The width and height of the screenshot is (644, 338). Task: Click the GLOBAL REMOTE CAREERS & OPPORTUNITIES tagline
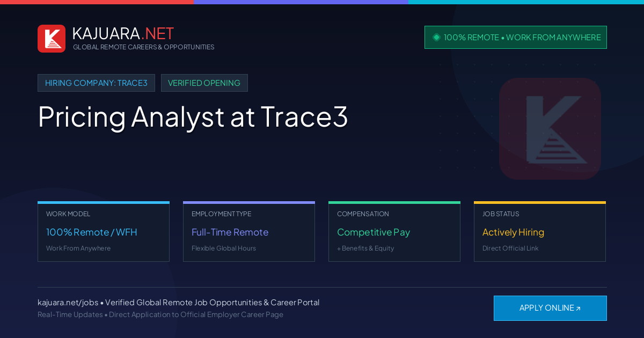(x=144, y=47)
